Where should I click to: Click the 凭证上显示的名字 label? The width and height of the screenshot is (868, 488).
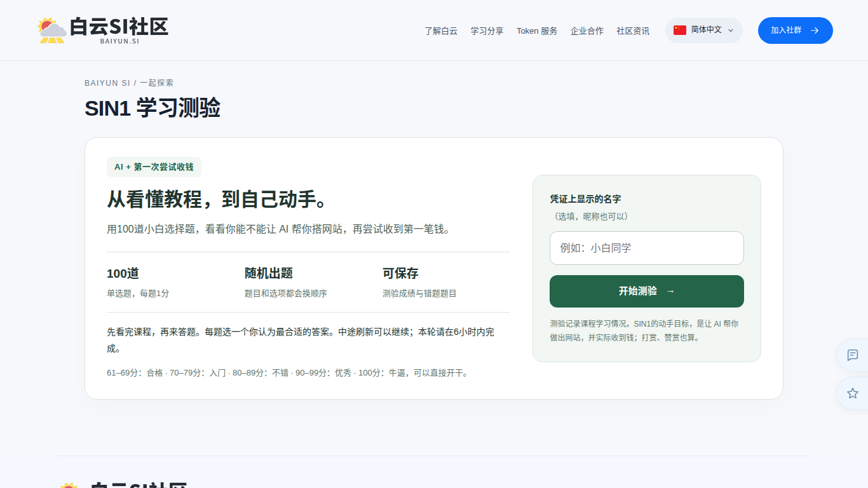pos(585,199)
